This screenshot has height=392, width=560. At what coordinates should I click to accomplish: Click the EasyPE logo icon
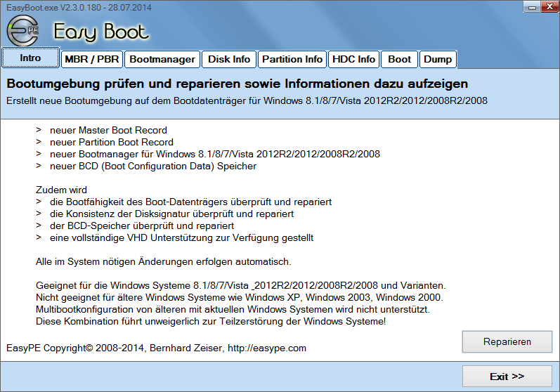(x=22, y=31)
